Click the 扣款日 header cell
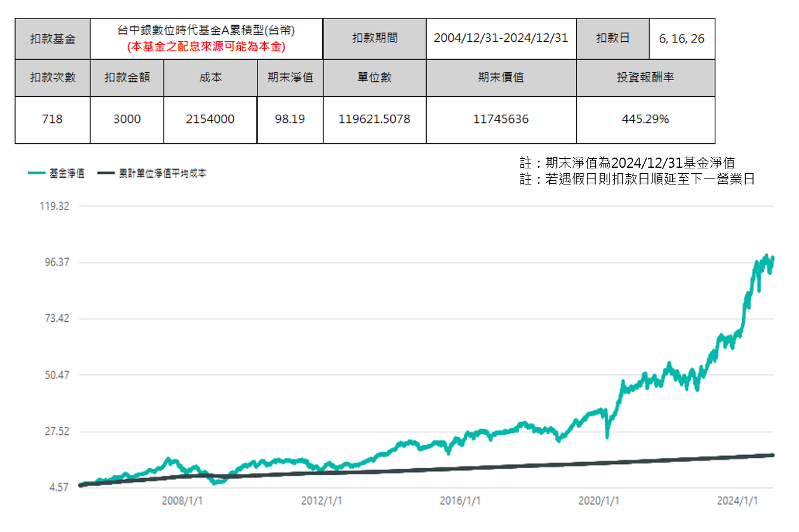Viewport: 799px width, 532px height. pyautogui.click(x=613, y=39)
